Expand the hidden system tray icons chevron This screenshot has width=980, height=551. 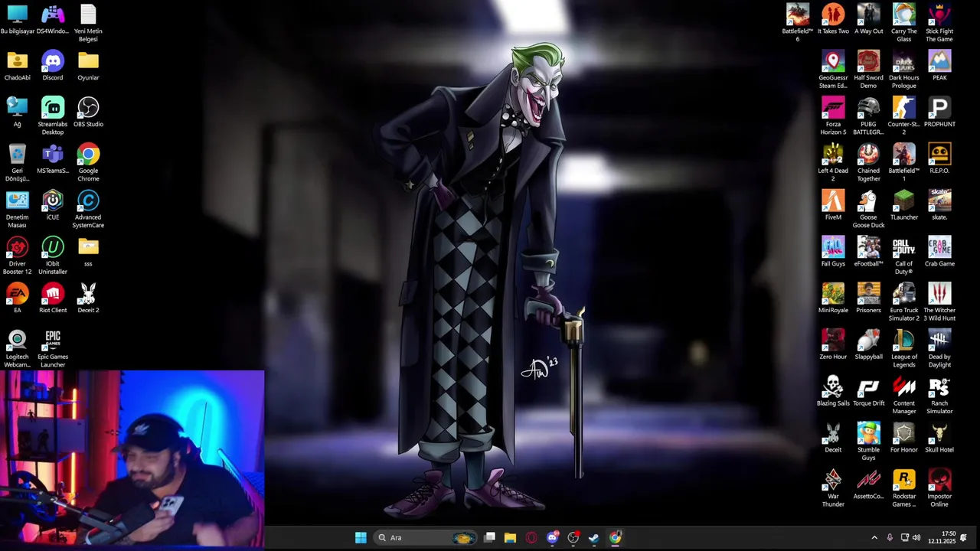(874, 537)
